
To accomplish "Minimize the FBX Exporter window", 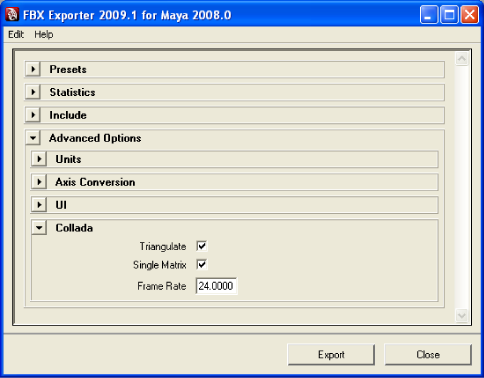I will pyautogui.click(x=429, y=15).
